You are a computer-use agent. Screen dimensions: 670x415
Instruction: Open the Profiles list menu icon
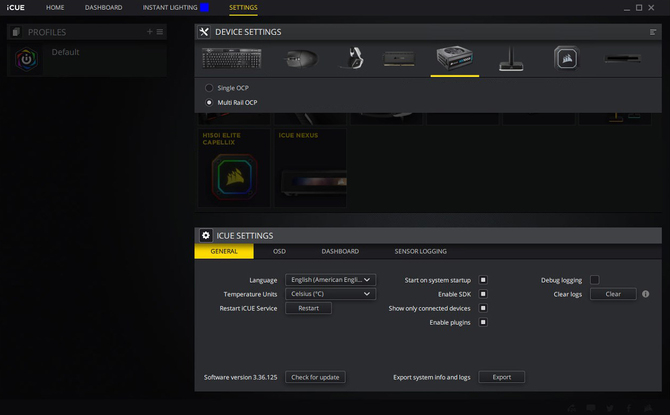pyautogui.click(x=160, y=32)
